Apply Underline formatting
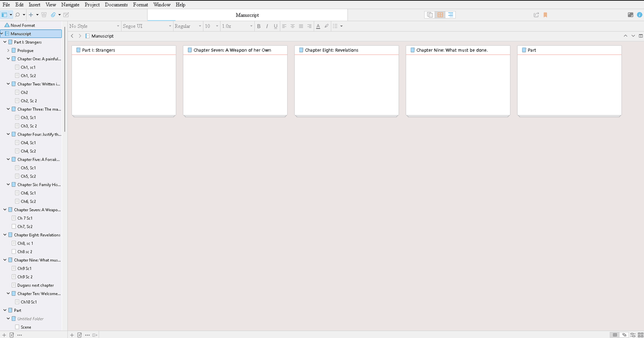 [276, 26]
